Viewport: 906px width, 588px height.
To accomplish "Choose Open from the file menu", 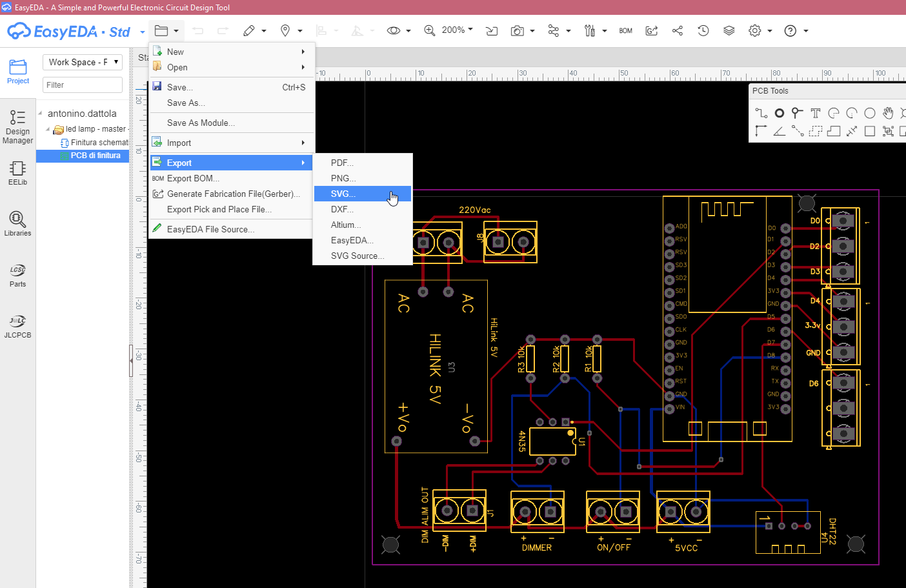I will coord(232,67).
